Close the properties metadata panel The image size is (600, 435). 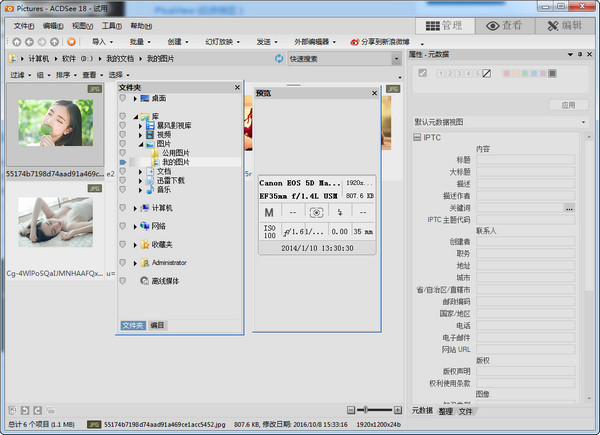pos(590,54)
